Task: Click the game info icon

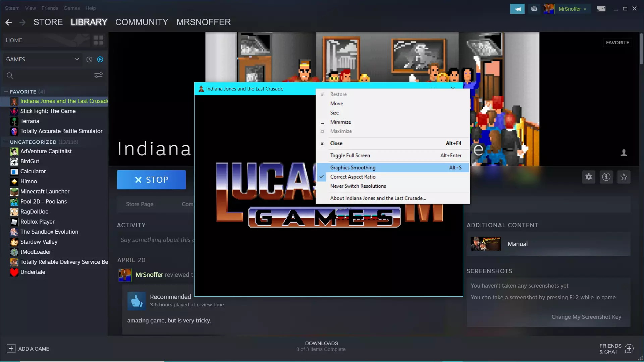Action: point(606,177)
